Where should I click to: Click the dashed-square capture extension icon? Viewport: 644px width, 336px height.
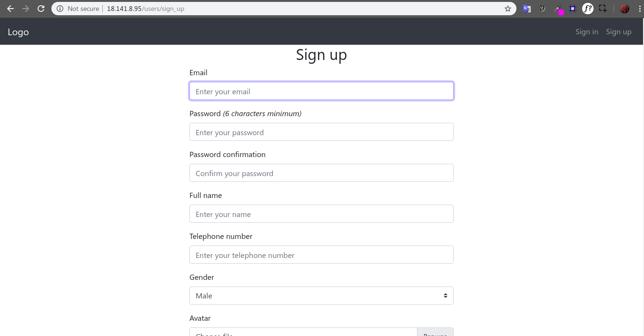tap(603, 9)
